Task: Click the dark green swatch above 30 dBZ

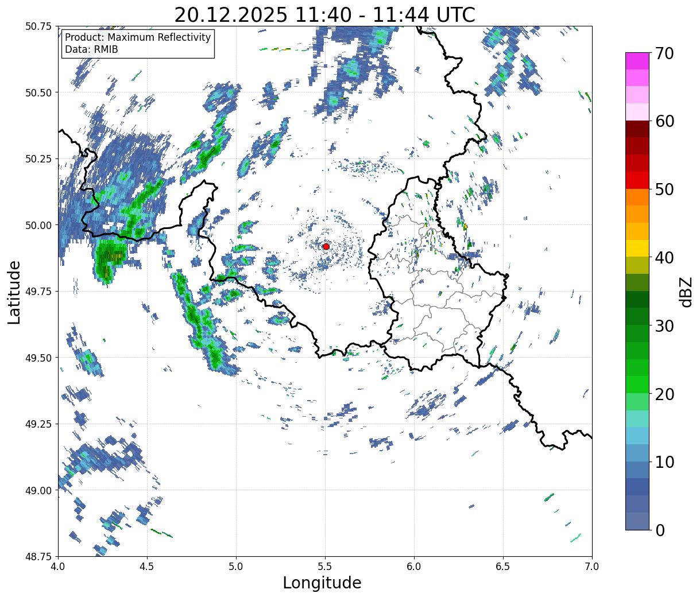Action: [637, 299]
